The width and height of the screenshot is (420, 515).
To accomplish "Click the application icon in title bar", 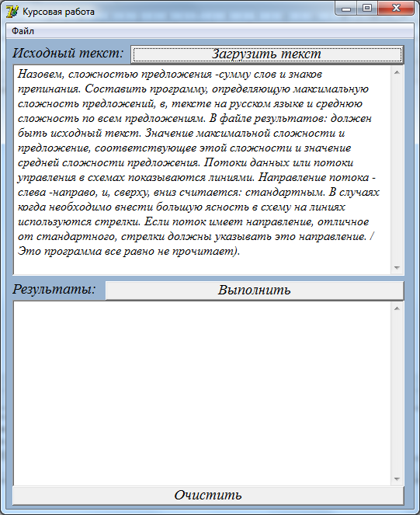I will coord(12,12).
